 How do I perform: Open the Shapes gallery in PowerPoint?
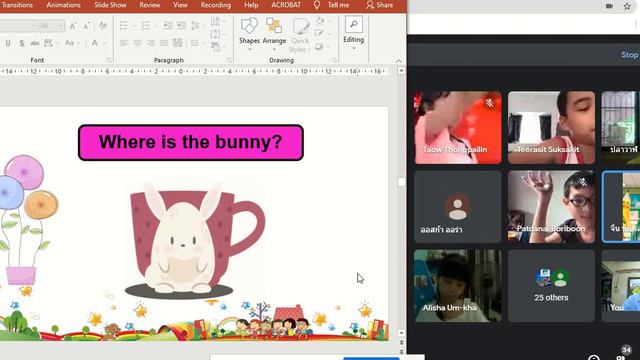(x=249, y=33)
